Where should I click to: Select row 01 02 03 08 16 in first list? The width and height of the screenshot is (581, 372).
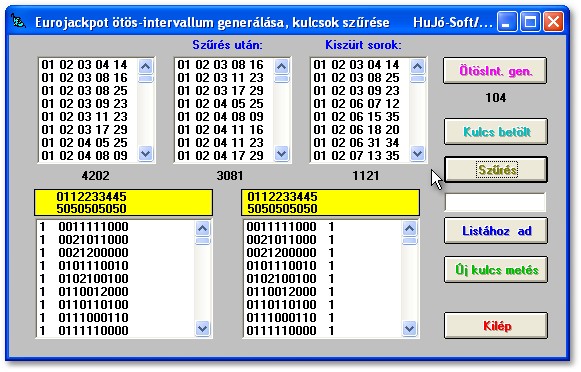[x=87, y=78]
